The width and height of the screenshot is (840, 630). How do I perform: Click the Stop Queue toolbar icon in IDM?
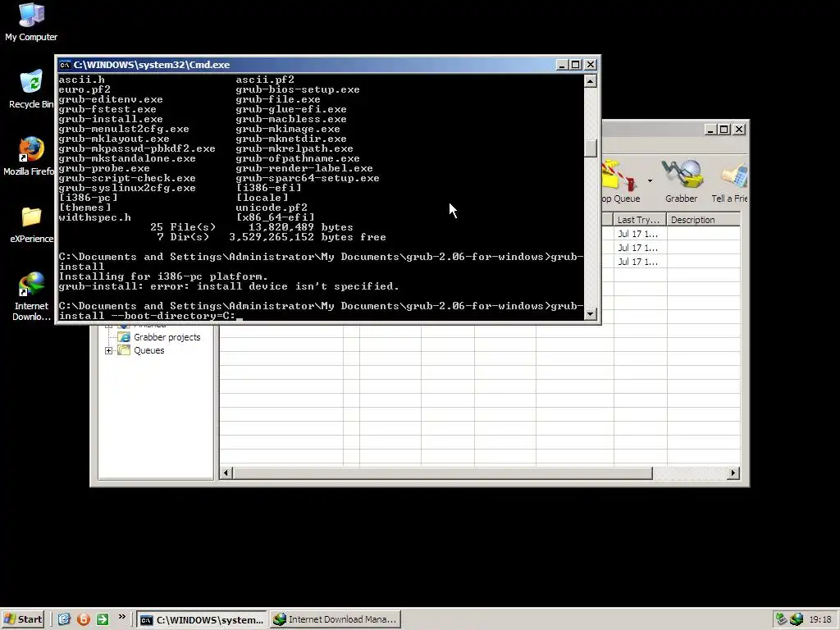(621, 181)
